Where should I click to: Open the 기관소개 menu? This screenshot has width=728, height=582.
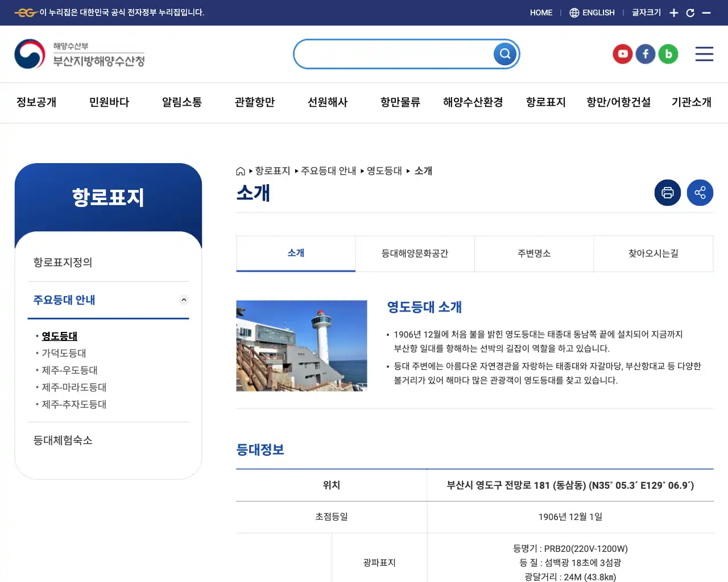(x=692, y=102)
